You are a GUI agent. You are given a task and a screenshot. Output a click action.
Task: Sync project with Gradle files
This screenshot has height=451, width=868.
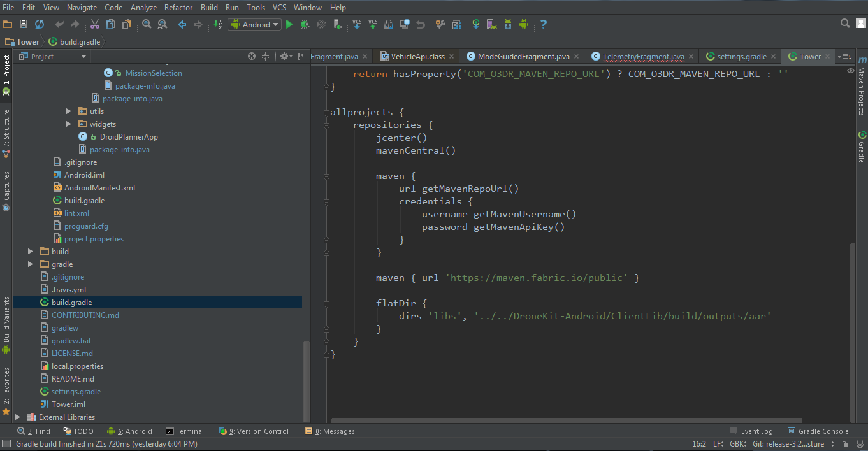(476, 23)
